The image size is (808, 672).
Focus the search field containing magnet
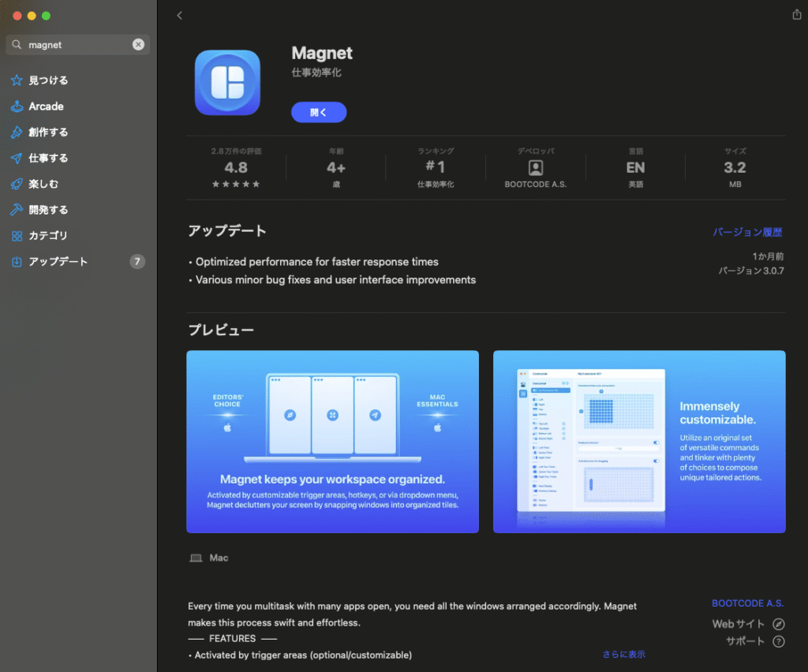click(78, 45)
